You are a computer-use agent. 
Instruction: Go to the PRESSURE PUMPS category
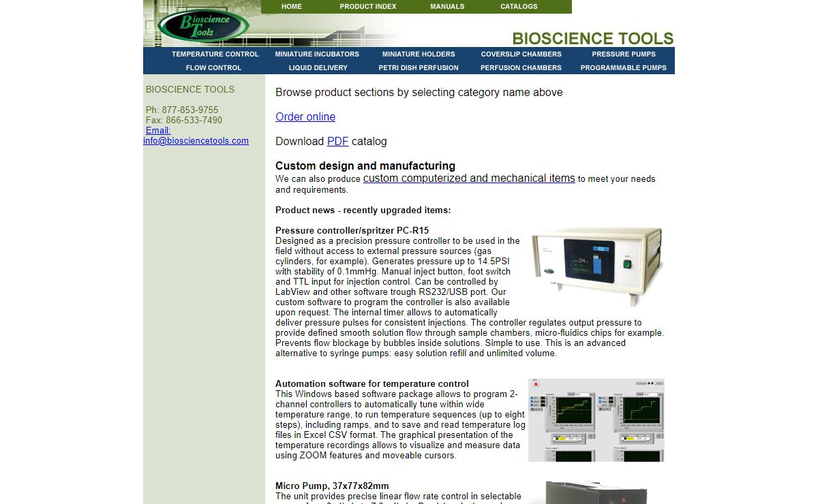pyautogui.click(x=624, y=54)
